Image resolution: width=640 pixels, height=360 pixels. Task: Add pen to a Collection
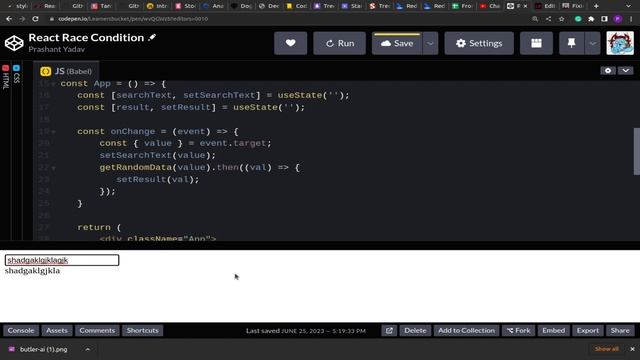coord(466,331)
